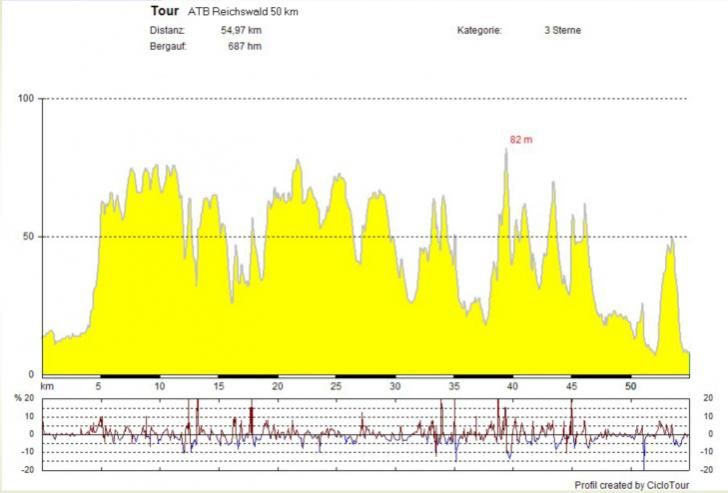The height and width of the screenshot is (493, 728).
Task: Click the 5 km mark on distance axis
Action: (99, 386)
